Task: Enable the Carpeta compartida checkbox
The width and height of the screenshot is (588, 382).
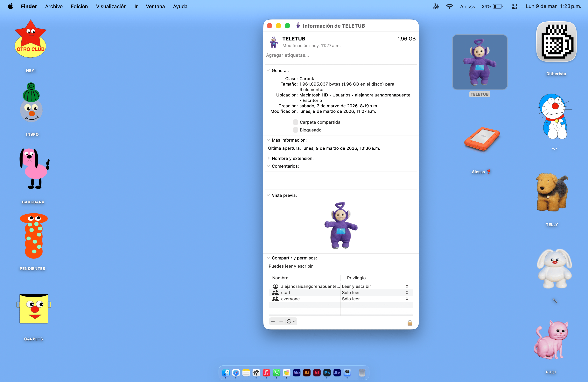Action: 295,122
